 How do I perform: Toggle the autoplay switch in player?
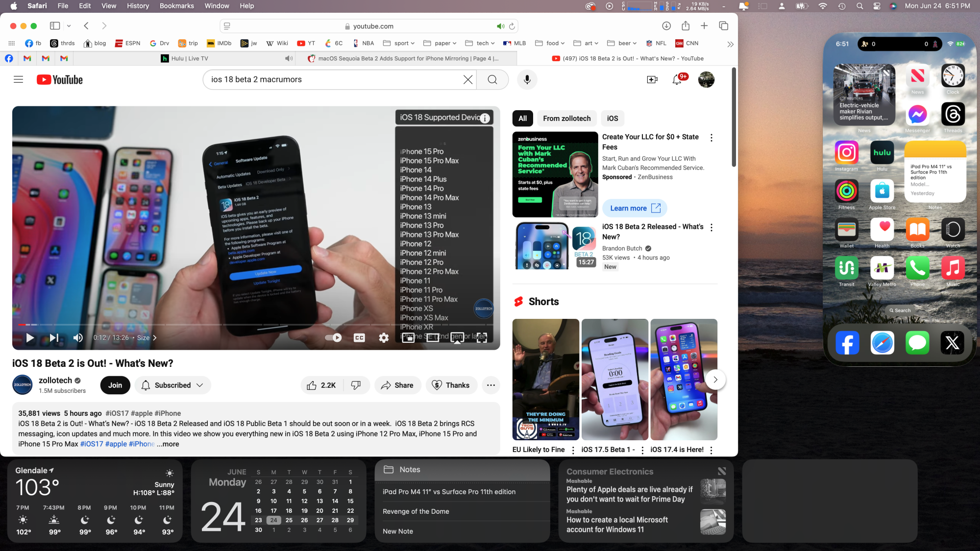coord(334,337)
